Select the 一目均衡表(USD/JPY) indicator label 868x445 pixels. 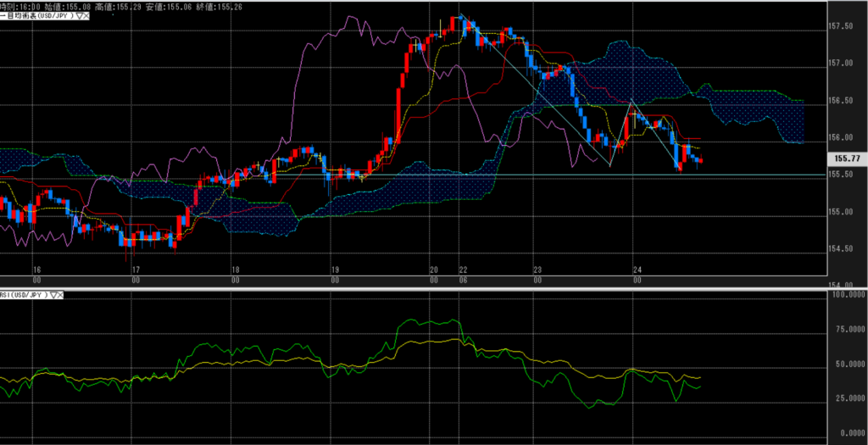(x=36, y=15)
